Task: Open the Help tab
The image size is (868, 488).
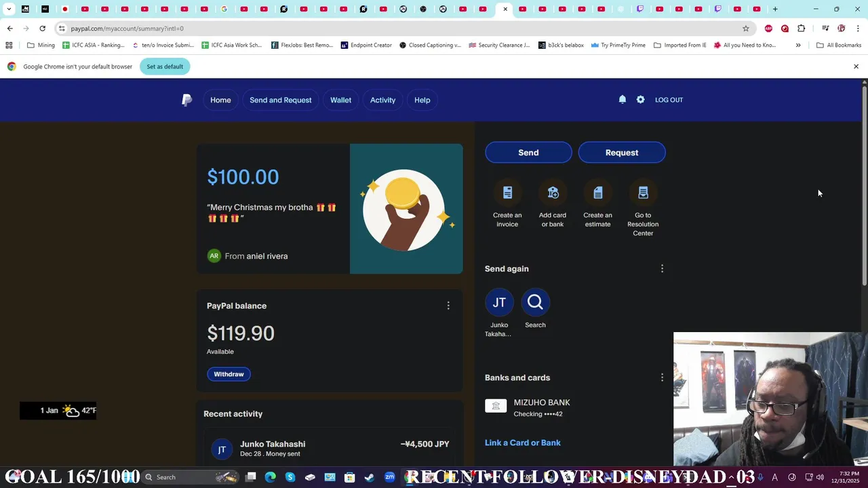Action: point(422,100)
